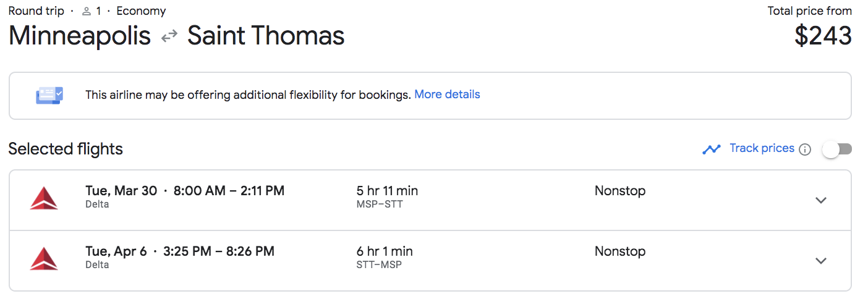Image resolution: width=868 pixels, height=299 pixels.
Task: Expand the Mar 30 outbound flight details
Action: [821, 200]
